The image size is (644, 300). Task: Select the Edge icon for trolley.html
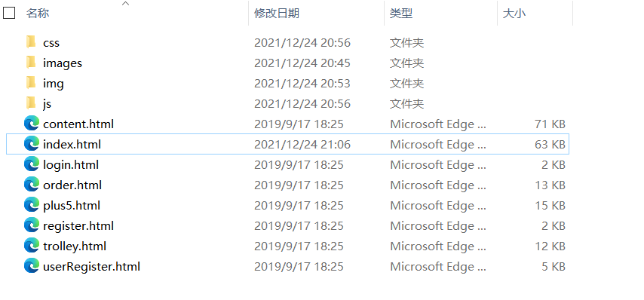32,246
